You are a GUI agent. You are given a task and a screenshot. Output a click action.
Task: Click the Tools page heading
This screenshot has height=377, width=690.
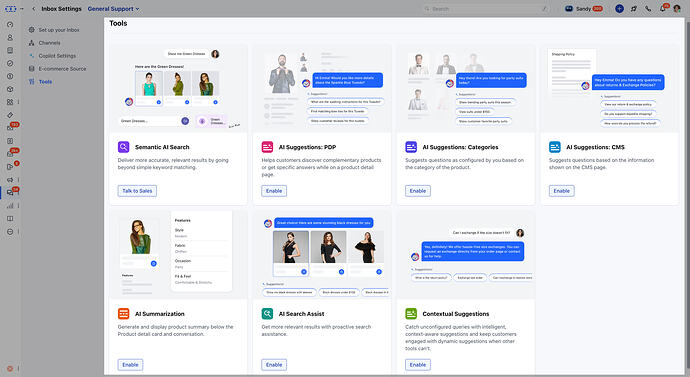click(x=118, y=23)
